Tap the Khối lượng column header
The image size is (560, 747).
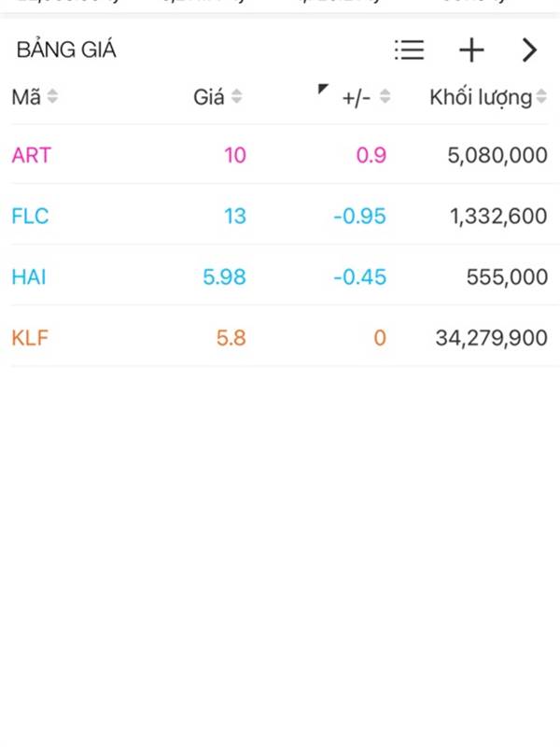481,98
